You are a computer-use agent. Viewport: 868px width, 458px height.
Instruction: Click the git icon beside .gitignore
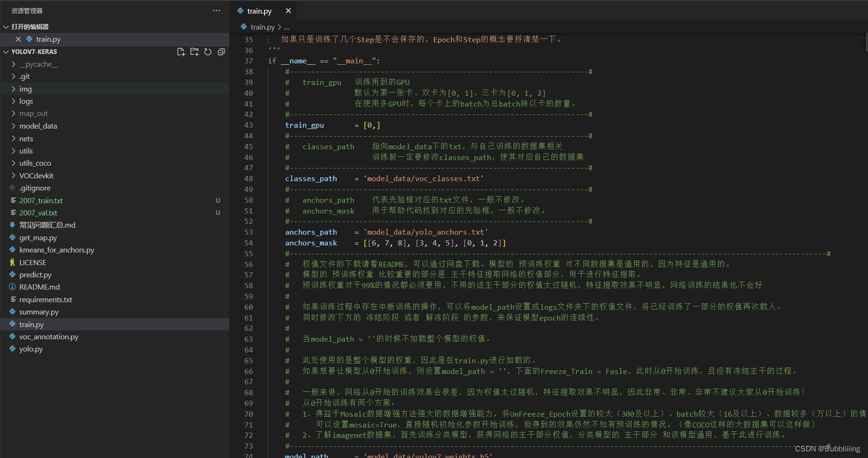click(x=13, y=188)
